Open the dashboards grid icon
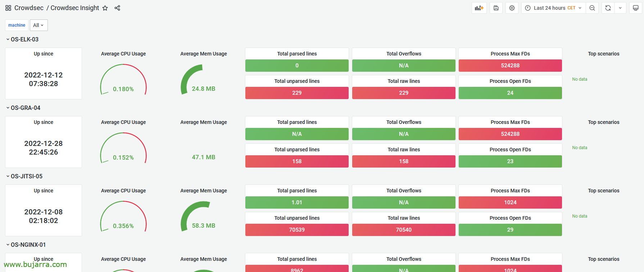The width and height of the screenshot is (644, 272). [8, 8]
